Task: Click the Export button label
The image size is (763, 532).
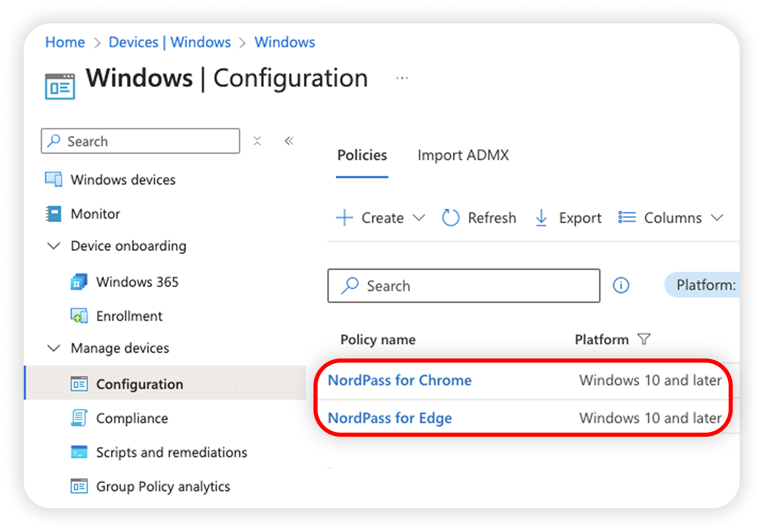Action: pyautogui.click(x=580, y=218)
